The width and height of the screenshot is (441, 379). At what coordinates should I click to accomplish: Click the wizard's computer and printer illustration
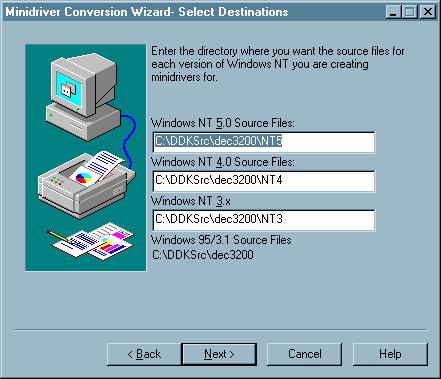pos(86,158)
